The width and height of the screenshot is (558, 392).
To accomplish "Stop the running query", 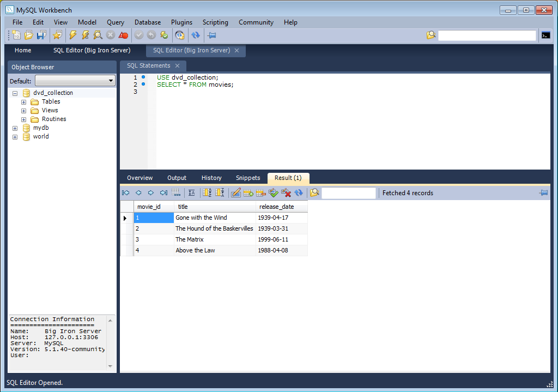I will click(x=110, y=35).
